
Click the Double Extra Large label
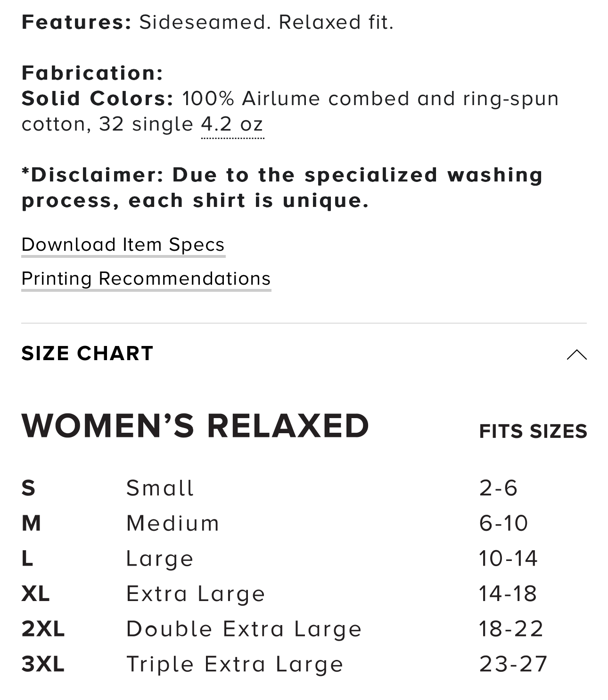coord(244,629)
